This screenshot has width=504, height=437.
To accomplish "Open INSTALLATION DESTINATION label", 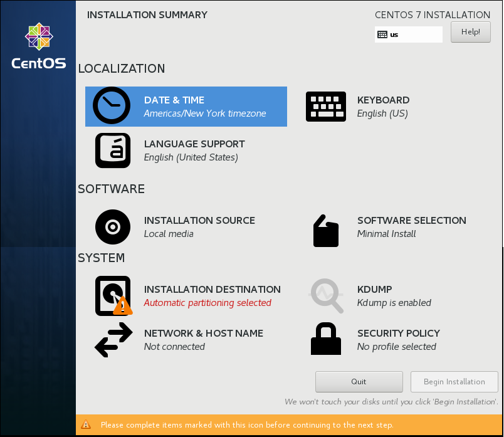I will 213,290.
